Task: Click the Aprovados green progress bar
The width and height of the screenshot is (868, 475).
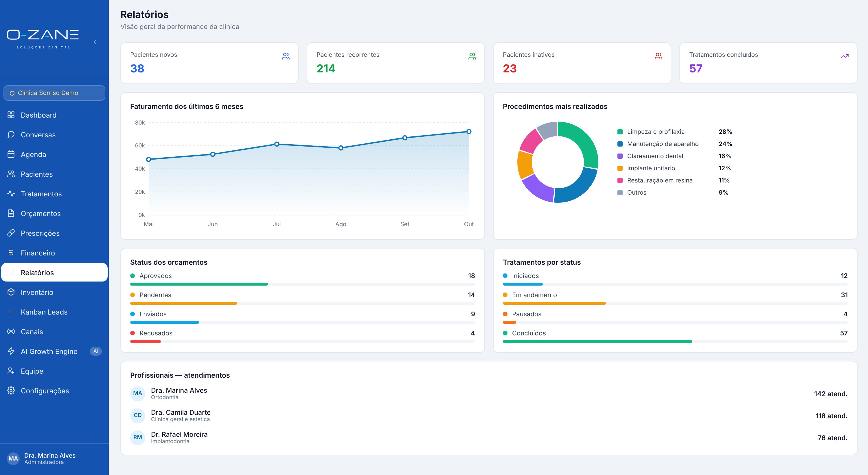Action: (199, 284)
